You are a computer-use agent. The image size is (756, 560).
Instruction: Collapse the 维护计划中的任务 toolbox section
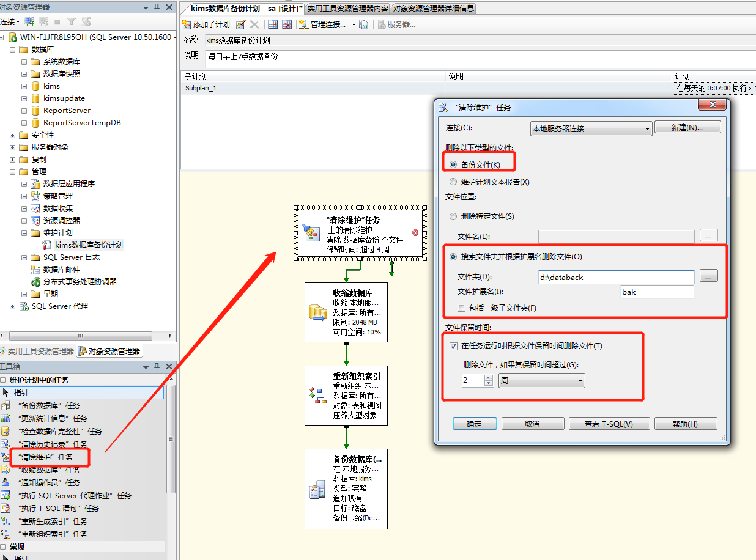coord(3,380)
